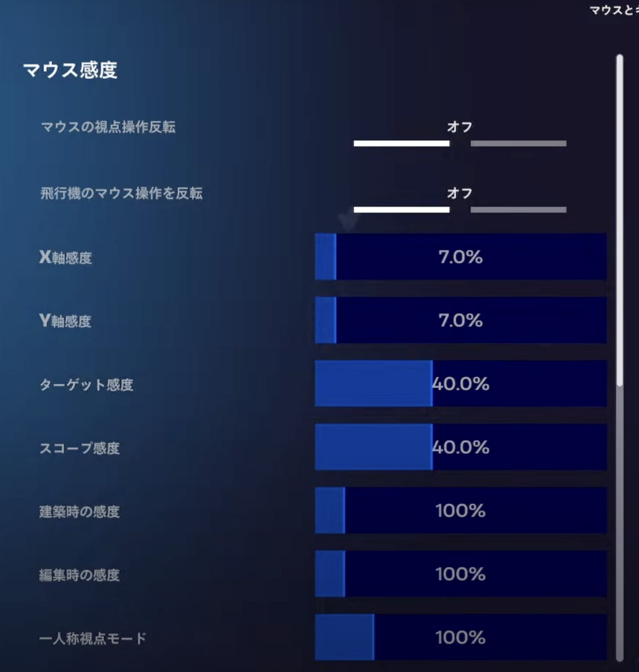The image size is (639, 672).
Task: Click the 編集時の感度 slider bar
Action: pyautogui.click(x=461, y=574)
